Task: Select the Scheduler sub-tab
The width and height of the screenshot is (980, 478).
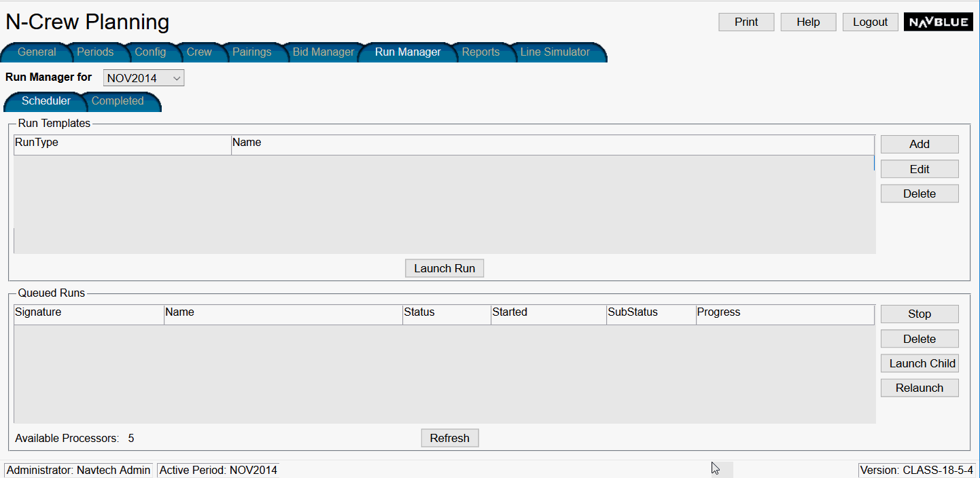Action: [46, 101]
